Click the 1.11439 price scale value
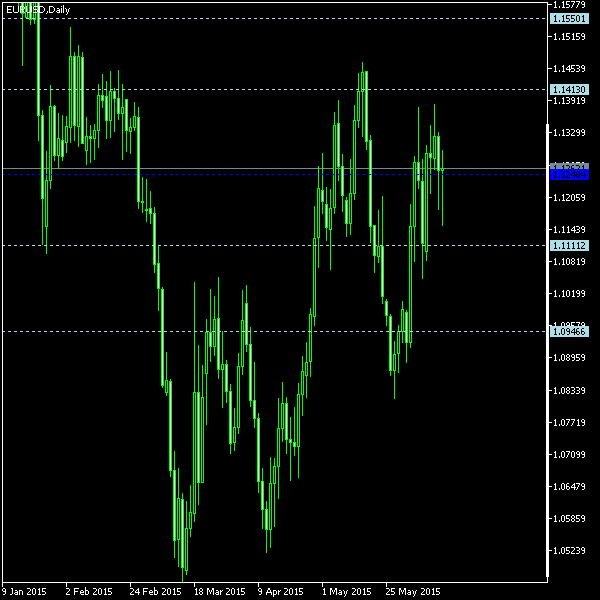 [x=569, y=230]
